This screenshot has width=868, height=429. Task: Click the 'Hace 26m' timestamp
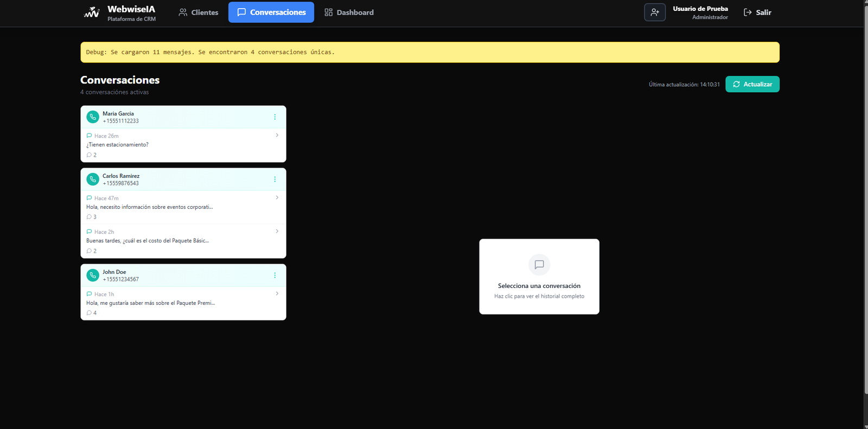(x=106, y=136)
